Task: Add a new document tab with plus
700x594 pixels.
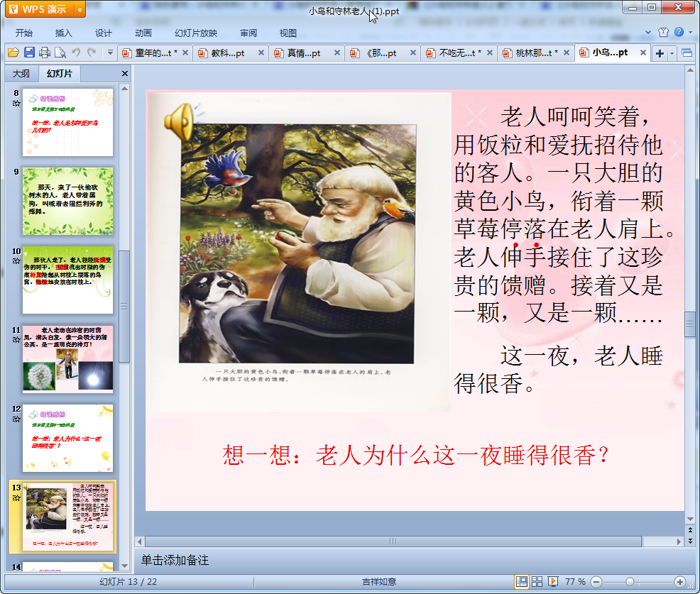Action: [x=660, y=53]
